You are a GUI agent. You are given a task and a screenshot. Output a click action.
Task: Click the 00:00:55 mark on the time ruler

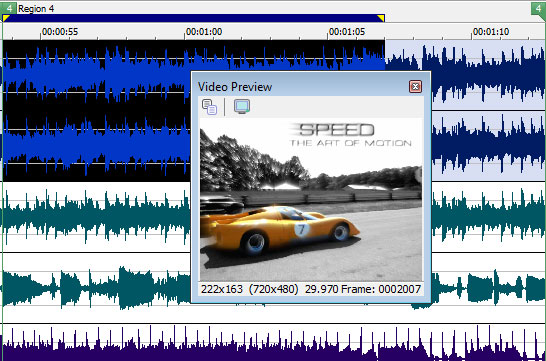60,32
